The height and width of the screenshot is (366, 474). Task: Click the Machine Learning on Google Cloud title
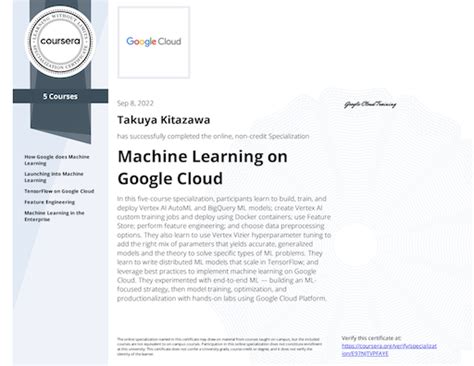pos(202,167)
